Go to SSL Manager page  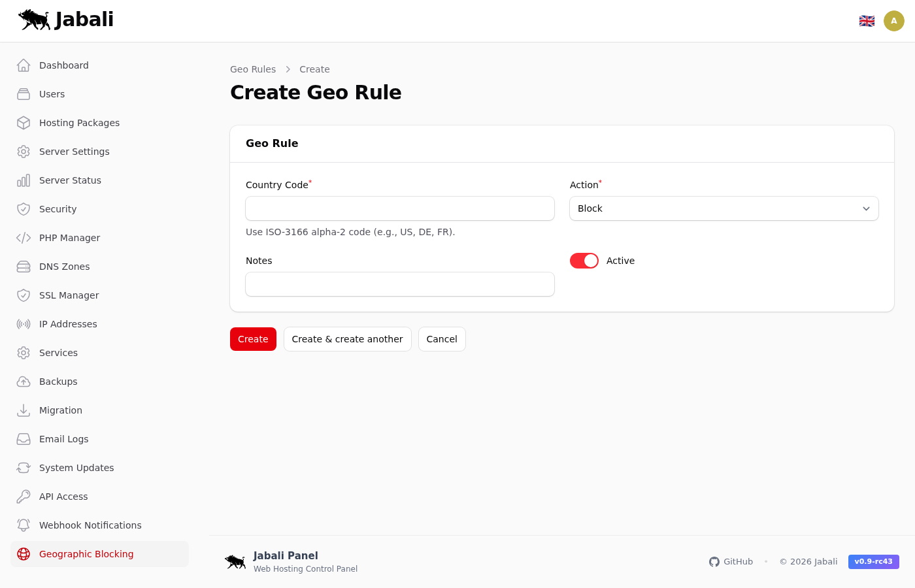69,295
